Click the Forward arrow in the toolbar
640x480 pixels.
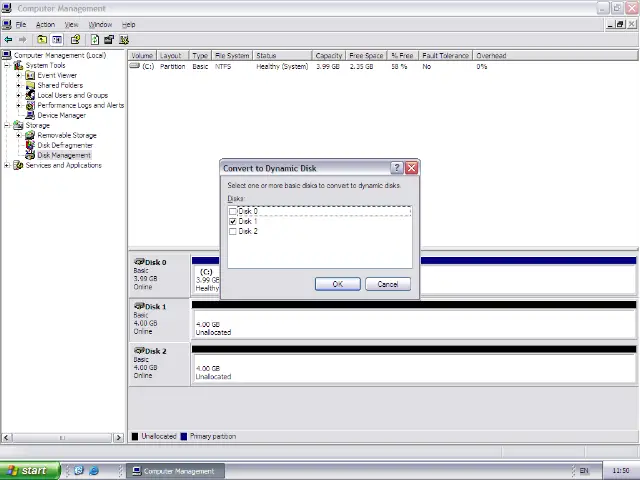click(x=22, y=40)
